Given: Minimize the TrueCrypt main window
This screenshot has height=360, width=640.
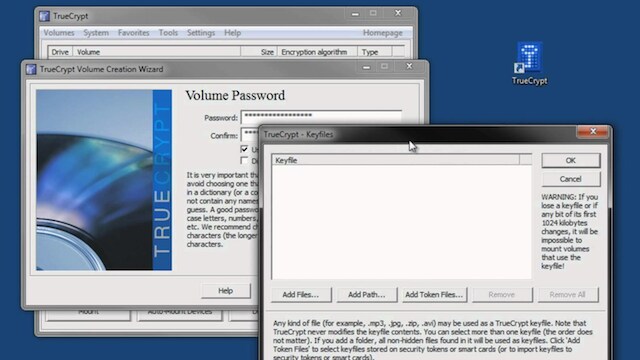Looking at the screenshot, I should (x=355, y=13).
